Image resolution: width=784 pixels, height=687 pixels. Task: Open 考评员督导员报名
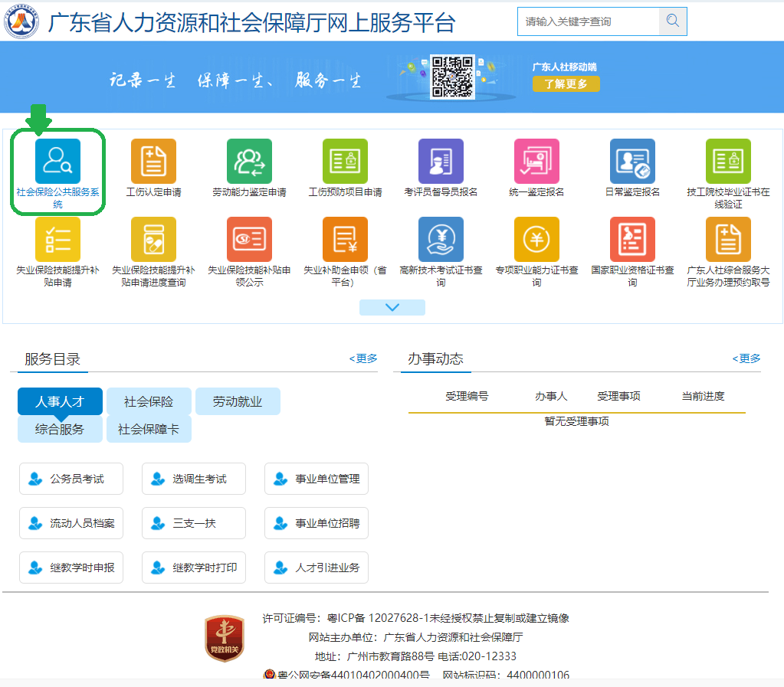(x=440, y=161)
